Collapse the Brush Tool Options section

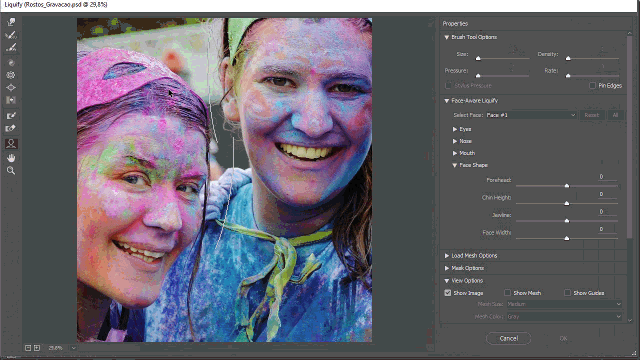point(447,37)
